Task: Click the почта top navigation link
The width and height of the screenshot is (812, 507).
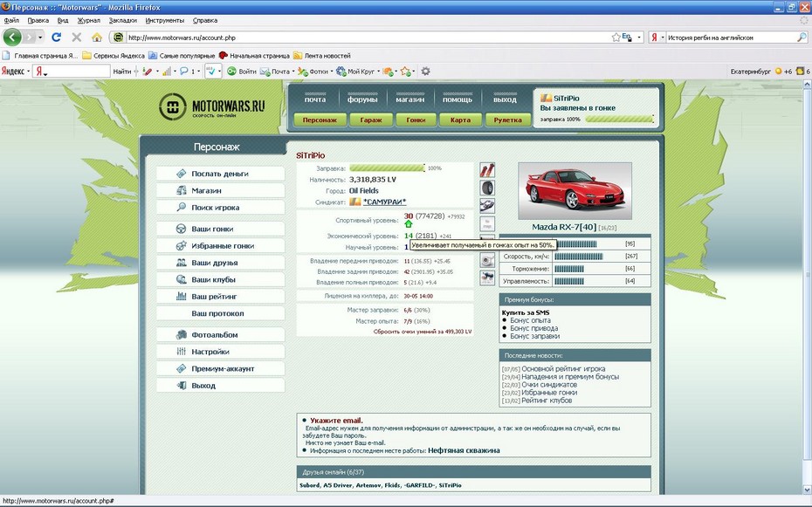Action: click(x=315, y=99)
